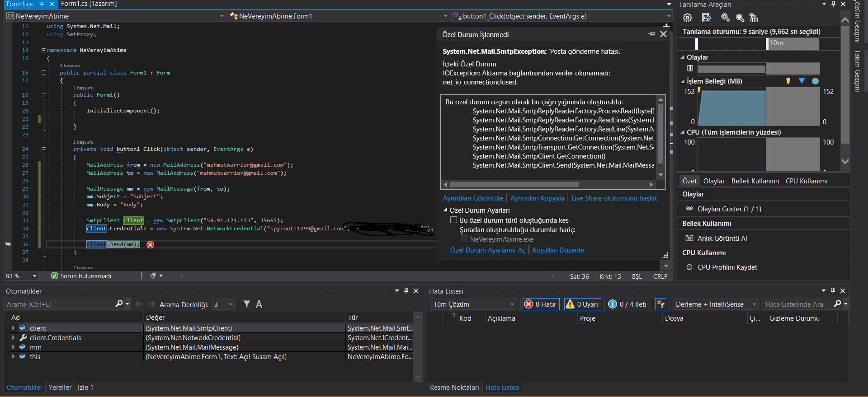Click the brush code cleanup icon in status strip
The height and width of the screenshot is (397, 868).
point(153,276)
